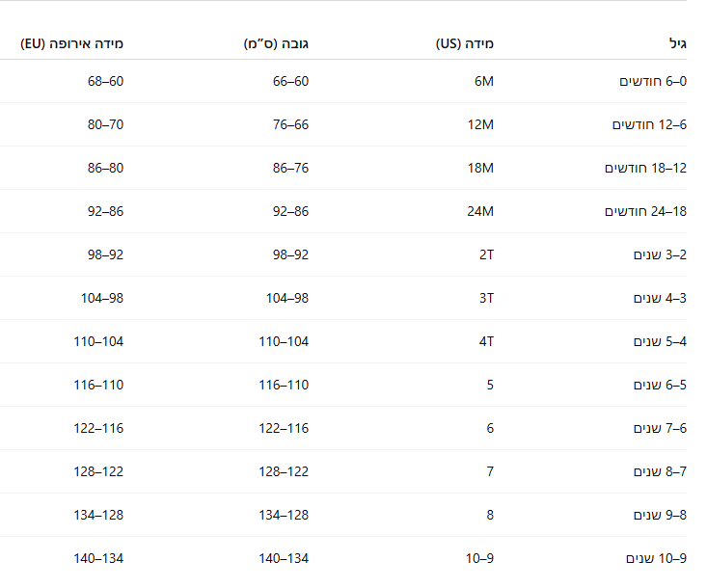This screenshot has height=588, width=707.
Task: Select the 6M US size cell
Action: 483,81
